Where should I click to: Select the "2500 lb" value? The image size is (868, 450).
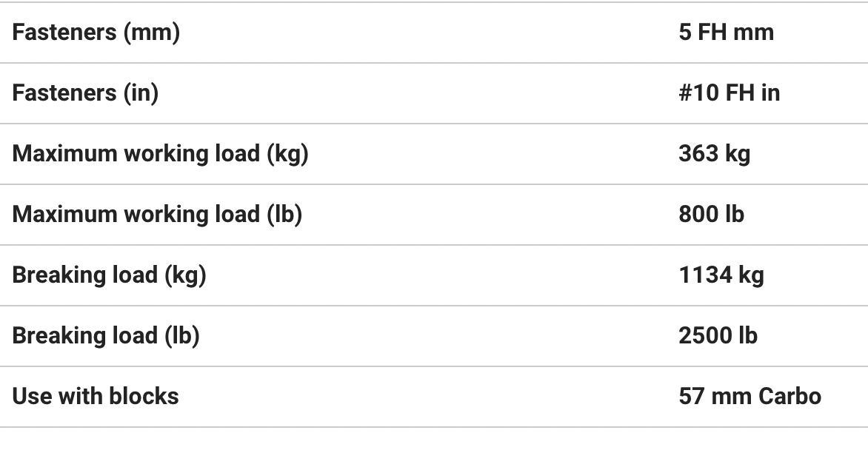[x=718, y=336]
